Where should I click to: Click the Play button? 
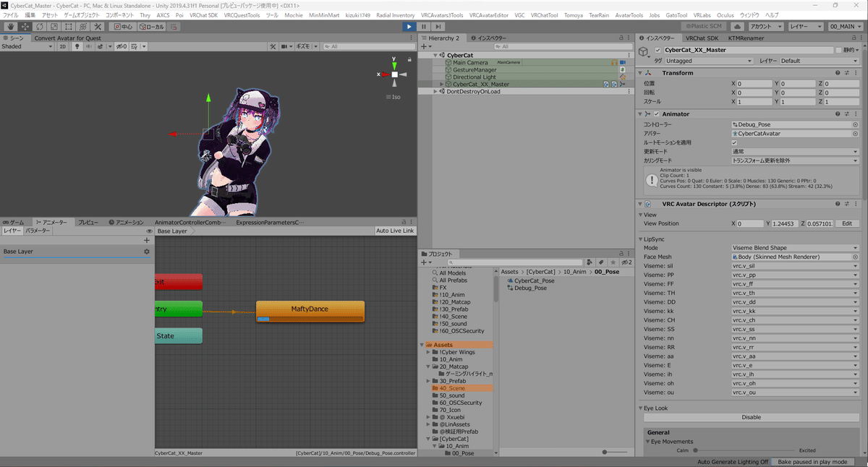(409, 27)
